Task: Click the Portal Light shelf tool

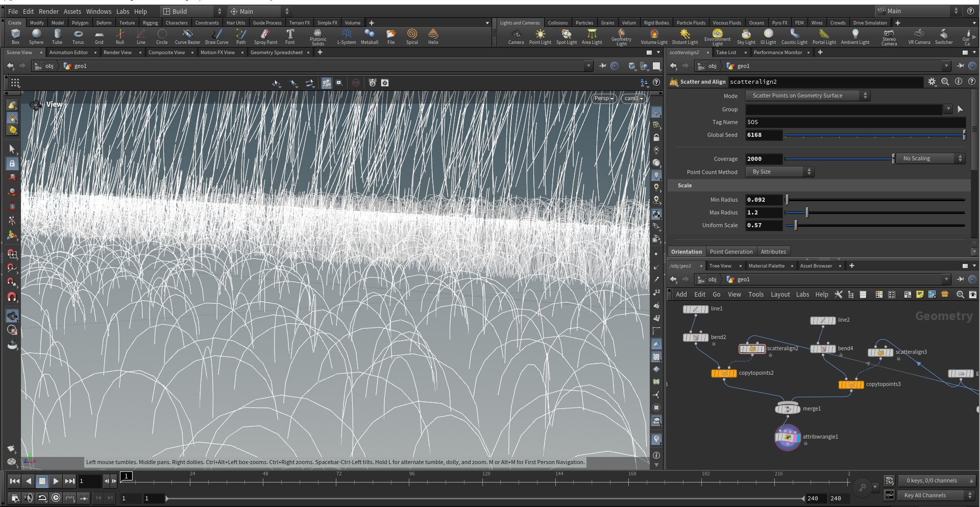Action: 824,36
